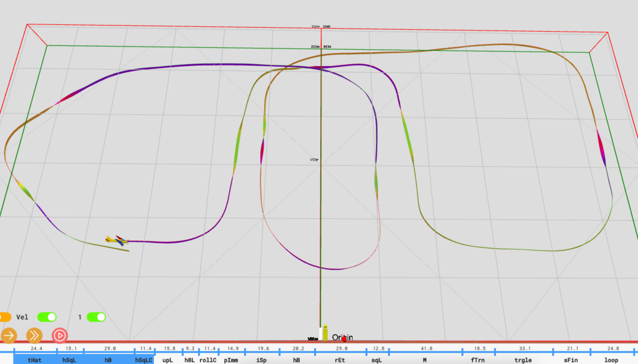Click the 41.8 duration value

point(426,348)
